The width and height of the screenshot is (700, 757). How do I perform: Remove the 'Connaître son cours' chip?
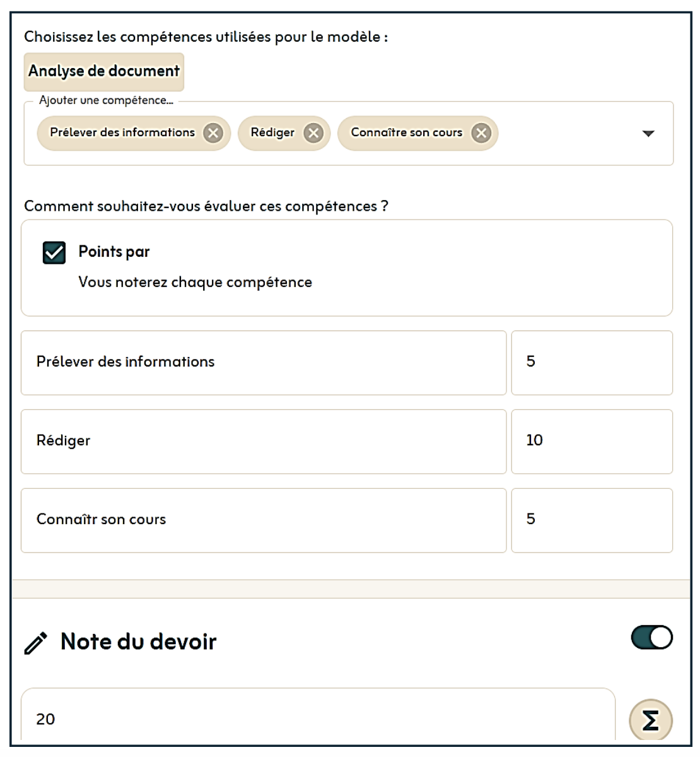point(481,133)
